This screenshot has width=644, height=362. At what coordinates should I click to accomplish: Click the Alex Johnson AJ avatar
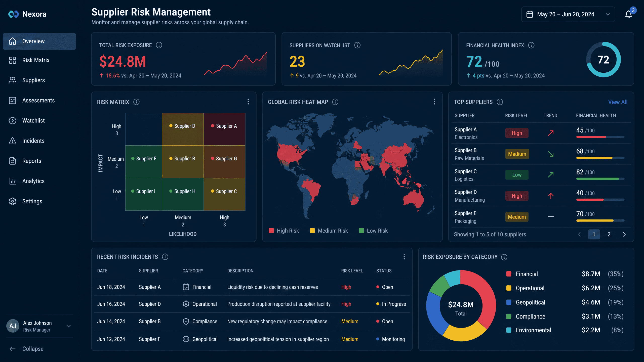click(13, 326)
